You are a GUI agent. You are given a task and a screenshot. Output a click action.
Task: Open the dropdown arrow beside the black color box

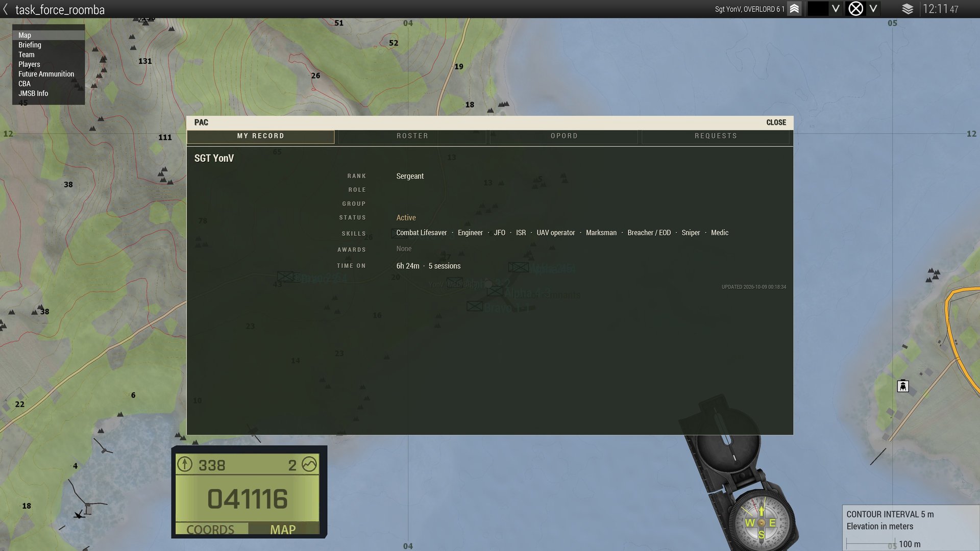(x=836, y=9)
